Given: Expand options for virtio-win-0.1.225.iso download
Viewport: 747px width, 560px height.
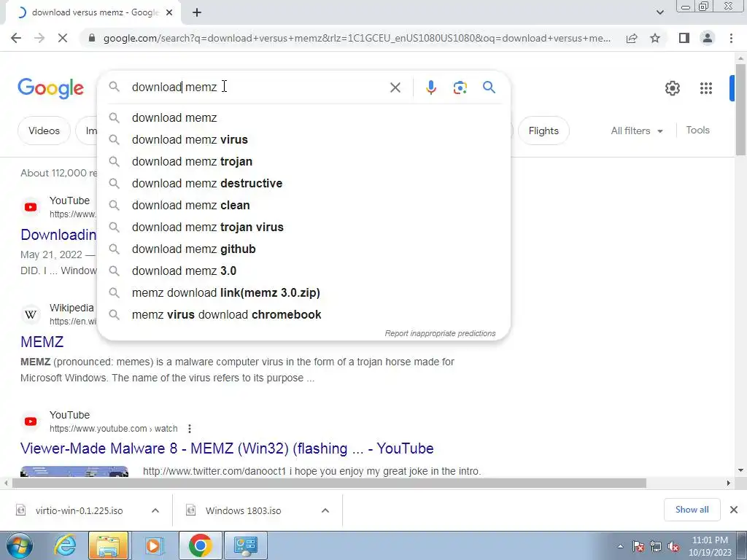Looking at the screenshot, I should pos(155,510).
